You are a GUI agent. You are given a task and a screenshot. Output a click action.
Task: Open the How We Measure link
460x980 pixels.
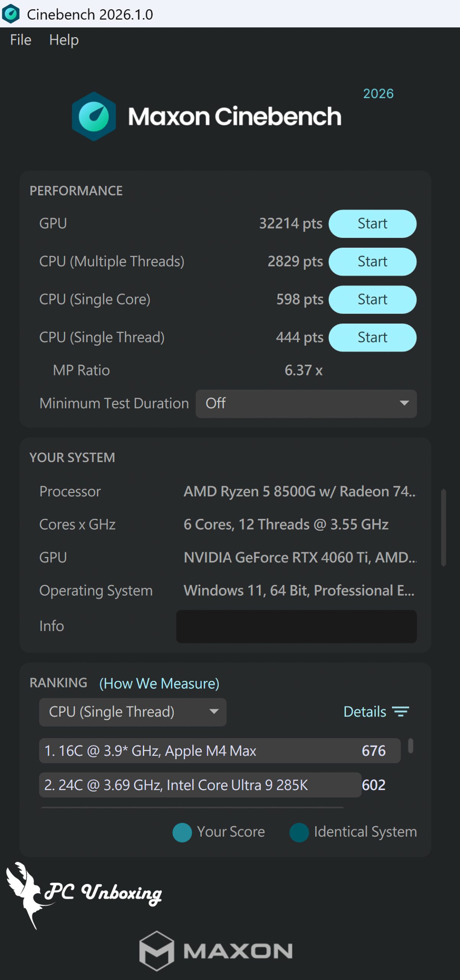(x=159, y=683)
